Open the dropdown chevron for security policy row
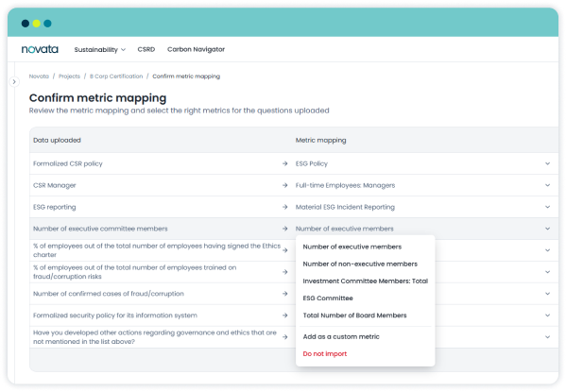Viewport: 566px width, 392px height. (x=548, y=315)
